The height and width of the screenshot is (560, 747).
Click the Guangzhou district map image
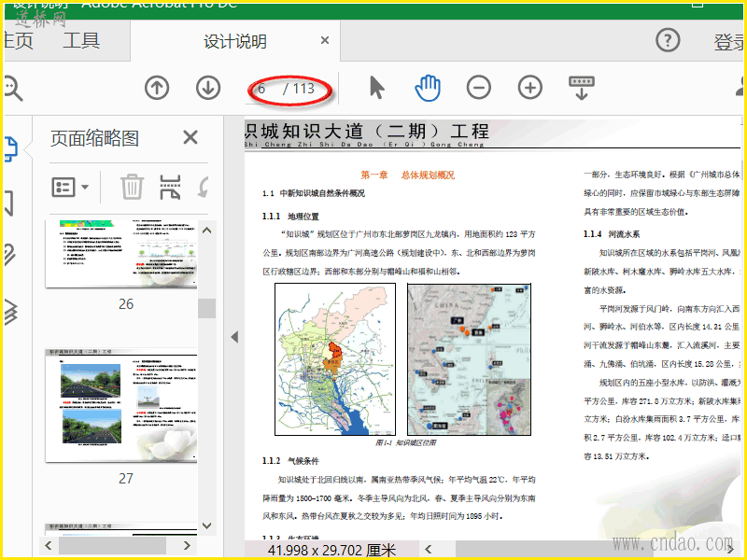335,359
